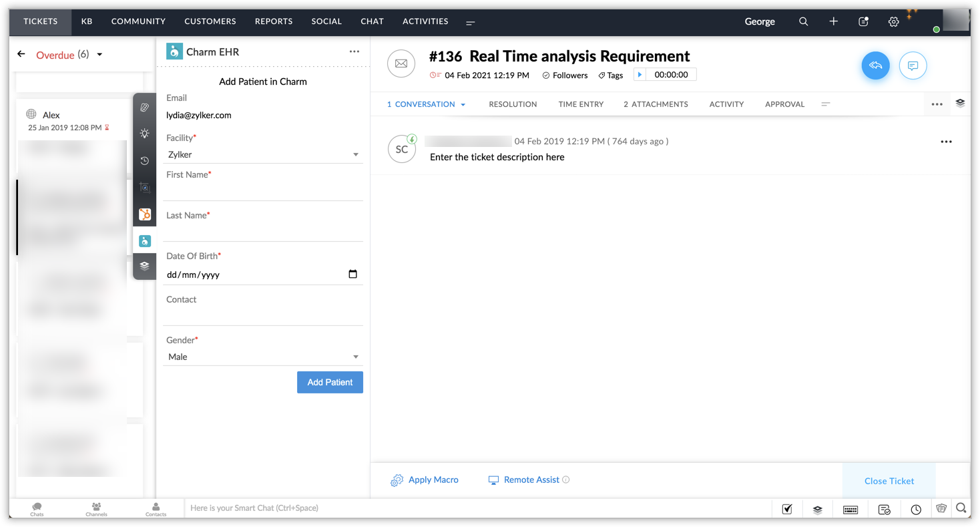This screenshot has height=527, width=980.
Task: Click the comment bubble round button
Action: click(x=913, y=65)
